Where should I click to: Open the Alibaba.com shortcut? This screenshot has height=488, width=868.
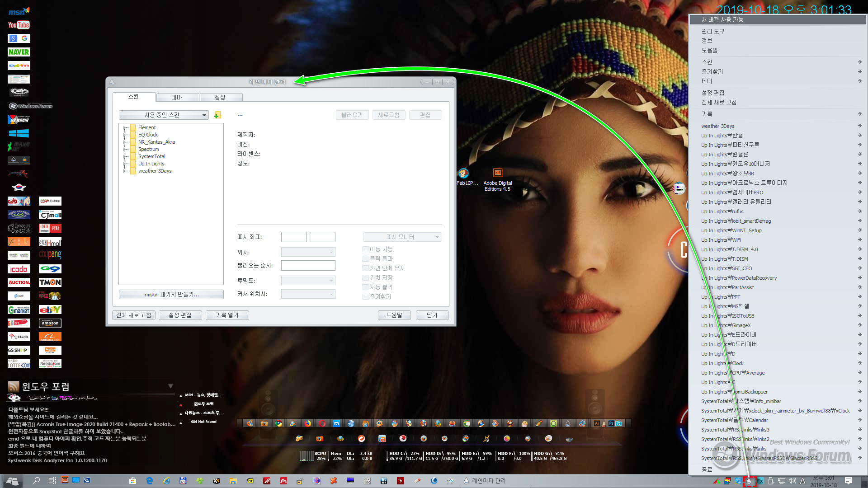tap(50, 337)
